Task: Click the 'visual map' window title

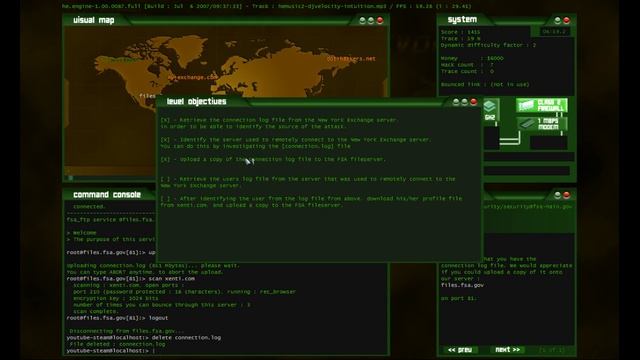Action: click(94, 20)
